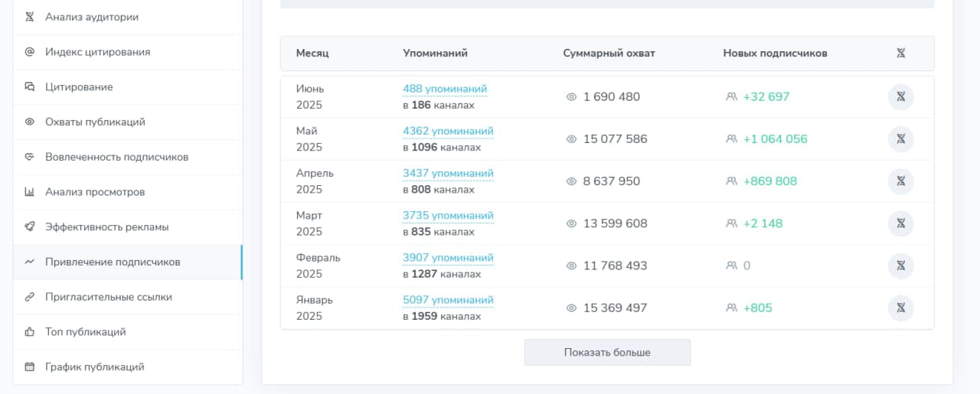
Task: Click the Показать больше button
Action: [x=607, y=353]
